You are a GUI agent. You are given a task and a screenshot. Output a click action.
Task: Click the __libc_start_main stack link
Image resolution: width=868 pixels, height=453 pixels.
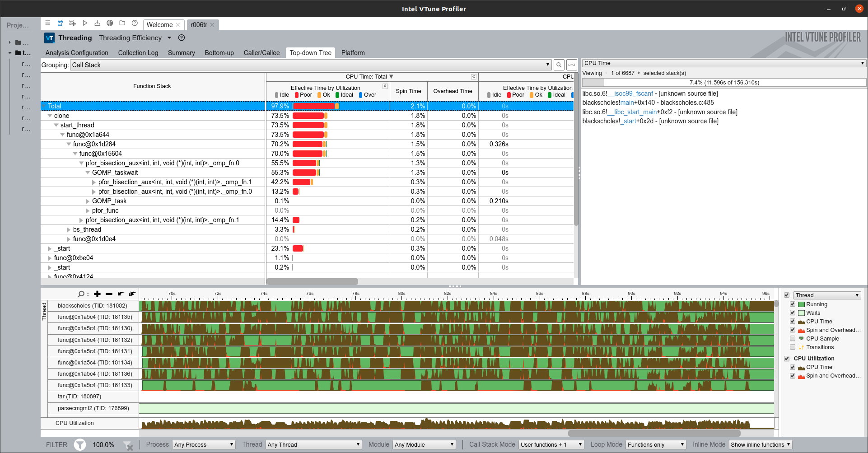coord(632,112)
